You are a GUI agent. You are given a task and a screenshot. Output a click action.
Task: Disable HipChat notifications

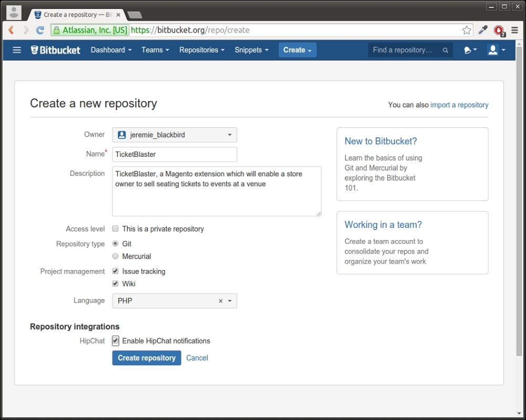tap(115, 341)
